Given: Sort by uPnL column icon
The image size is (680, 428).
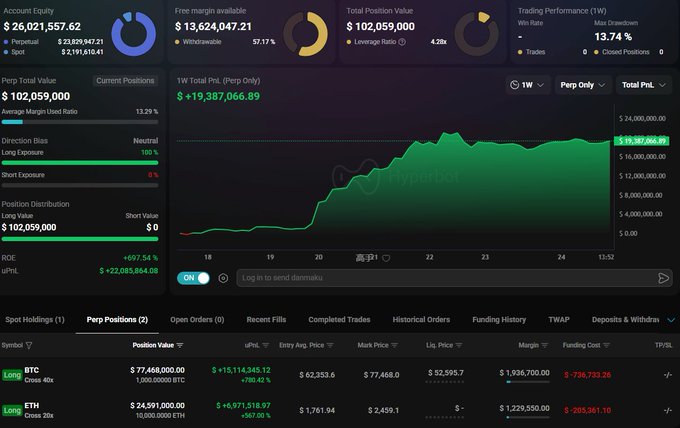Looking at the screenshot, I should click(266, 346).
